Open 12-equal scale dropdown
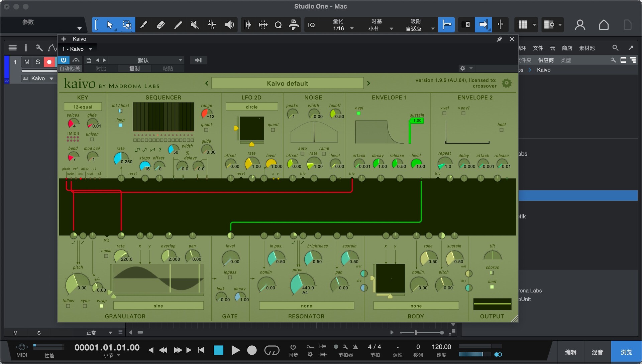This screenshot has width=642, height=364. pos(83,107)
